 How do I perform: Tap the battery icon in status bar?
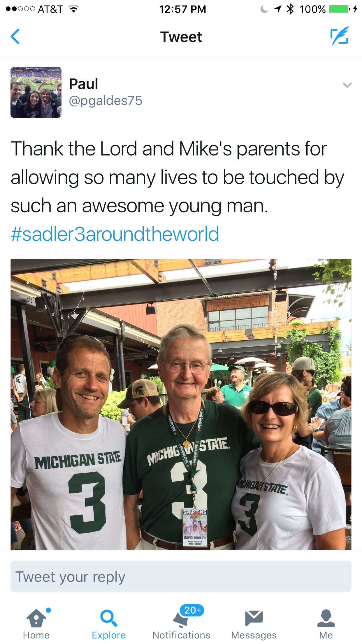(x=339, y=9)
